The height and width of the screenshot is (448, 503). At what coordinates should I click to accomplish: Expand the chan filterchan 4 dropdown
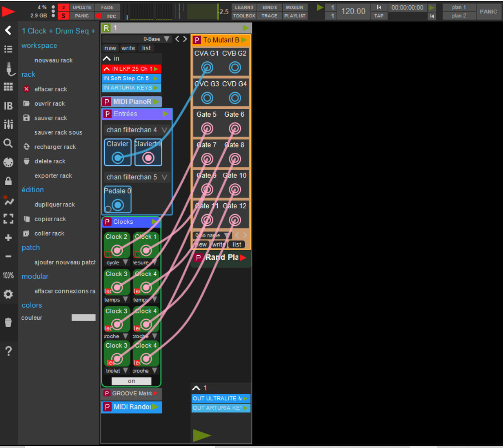pos(137,130)
